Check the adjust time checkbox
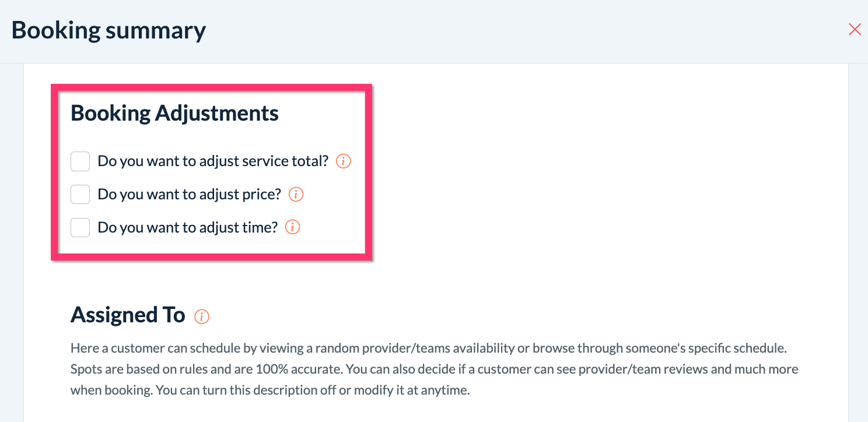 click(80, 227)
